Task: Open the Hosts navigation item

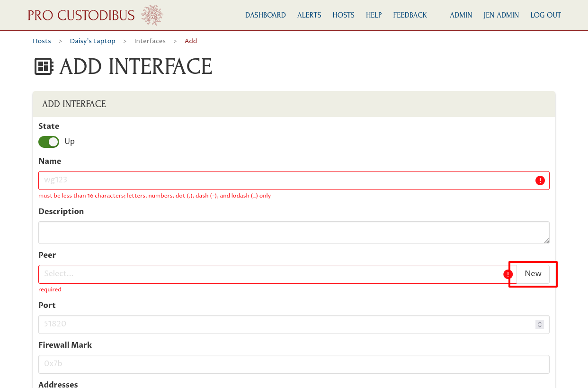Action: click(x=344, y=15)
